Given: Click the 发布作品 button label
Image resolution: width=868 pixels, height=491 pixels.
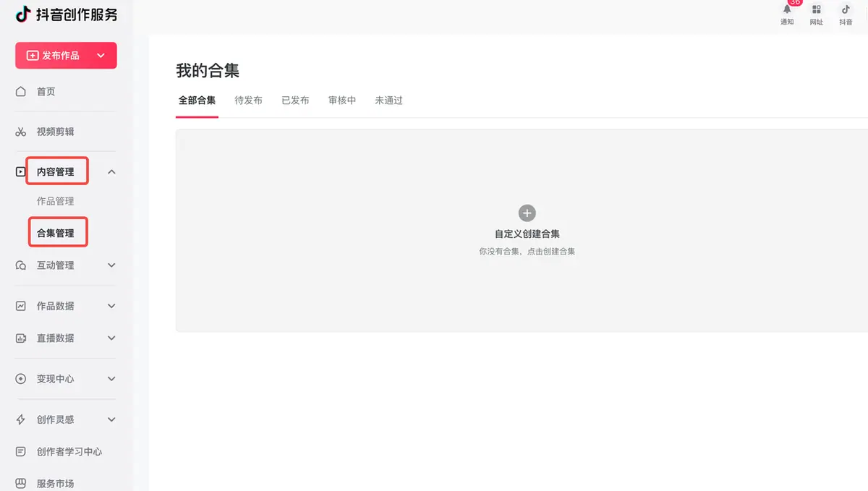Looking at the screenshot, I should pyautogui.click(x=61, y=56).
